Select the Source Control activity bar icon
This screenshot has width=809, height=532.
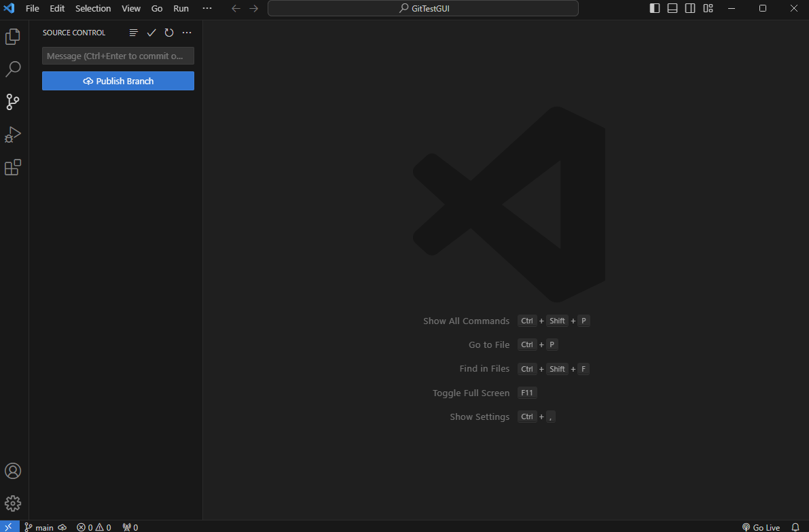point(12,102)
